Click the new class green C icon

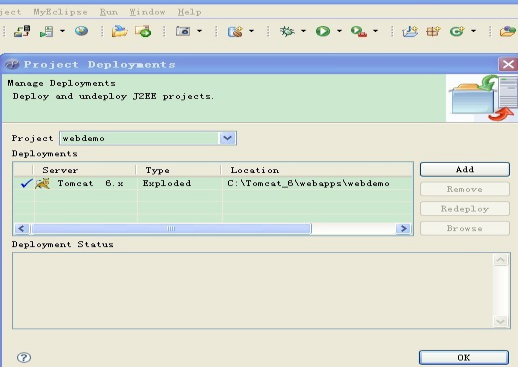457,31
